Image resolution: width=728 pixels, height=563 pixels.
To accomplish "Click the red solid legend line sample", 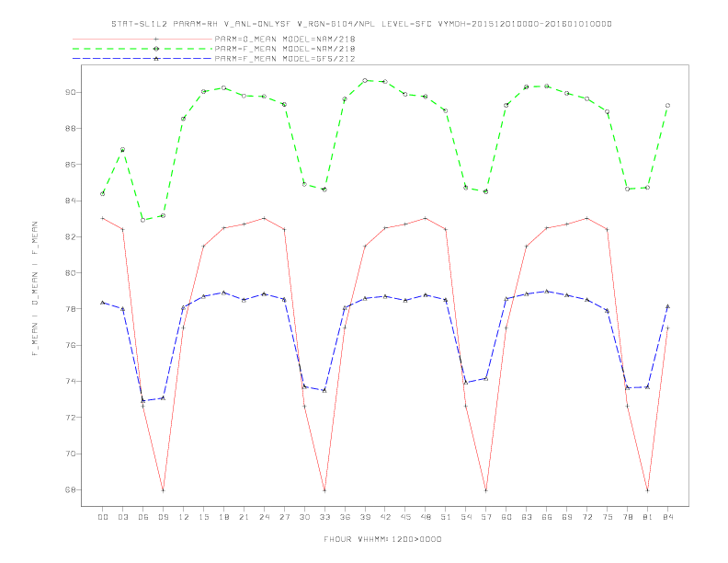I will pyautogui.click(x=142, y=39).
